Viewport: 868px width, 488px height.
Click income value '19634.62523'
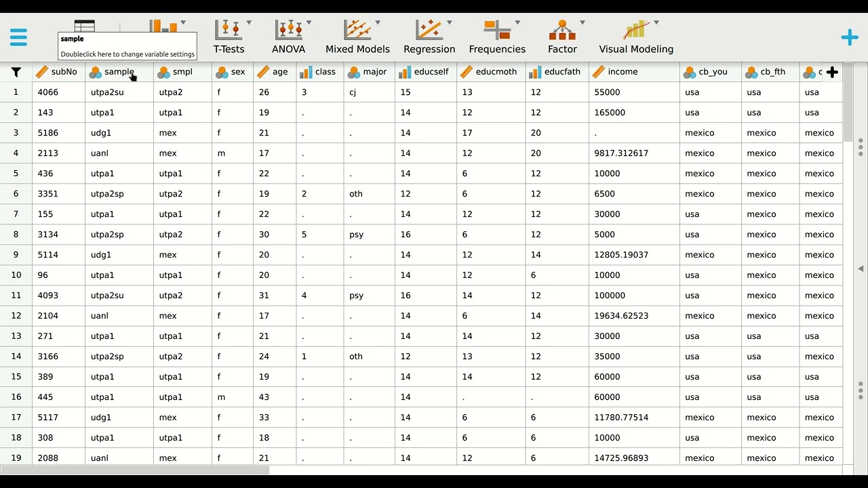coord(634,316)
